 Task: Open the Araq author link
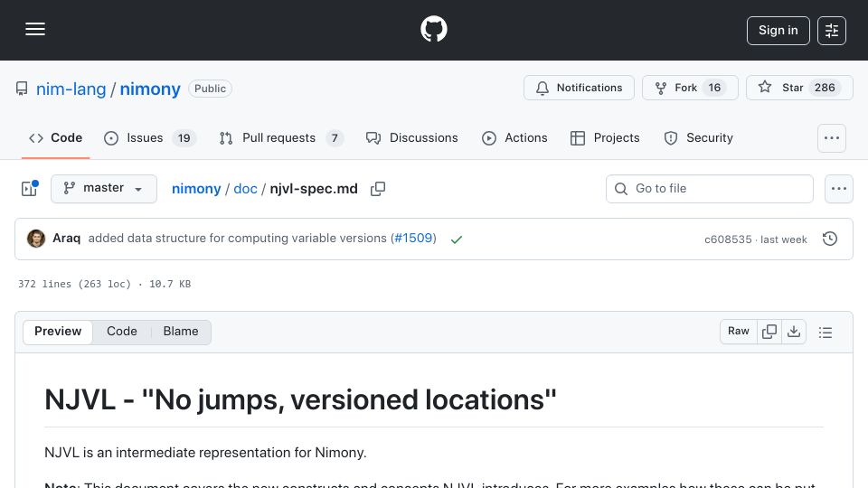point(66,238)
